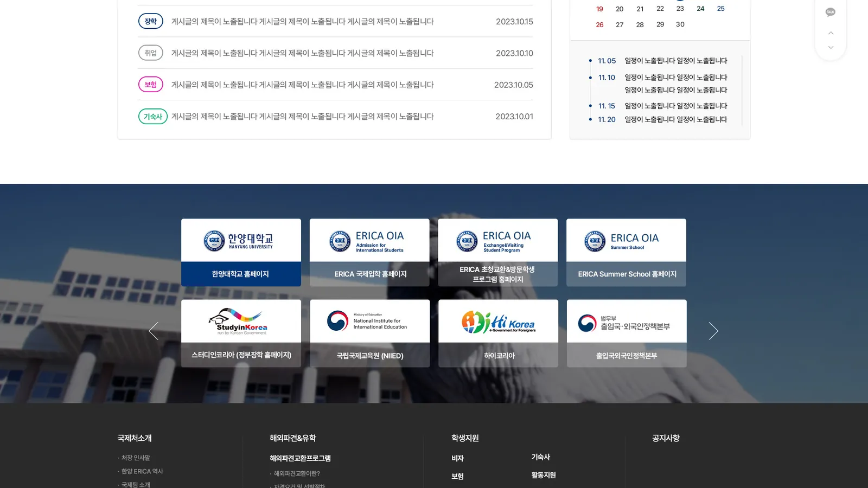Open ERICA 국제입학 홈페이지 card
The image size is (868, 488).
coord(369,252)
